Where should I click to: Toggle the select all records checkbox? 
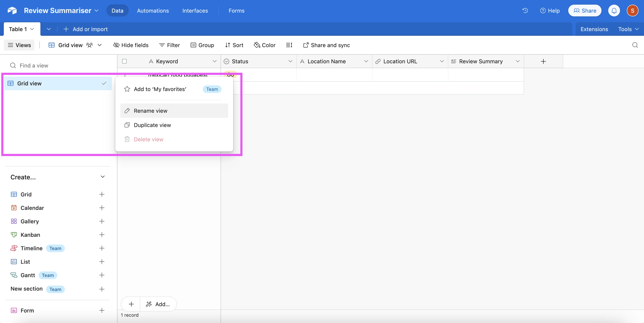(x=124, y=61)
